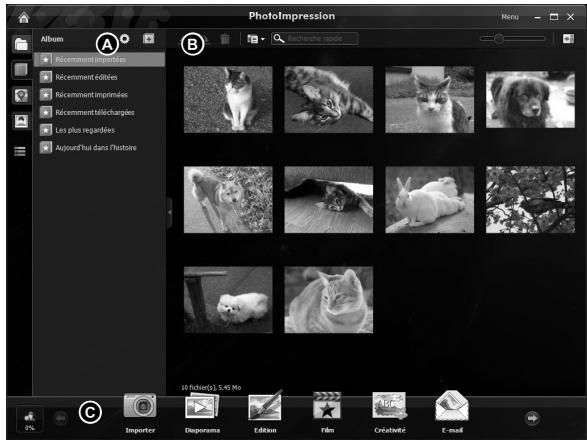Click the '10 fichier(s), 5.45 Mo' status text
This screenshot has height=440, width=587.
[211, 388]
